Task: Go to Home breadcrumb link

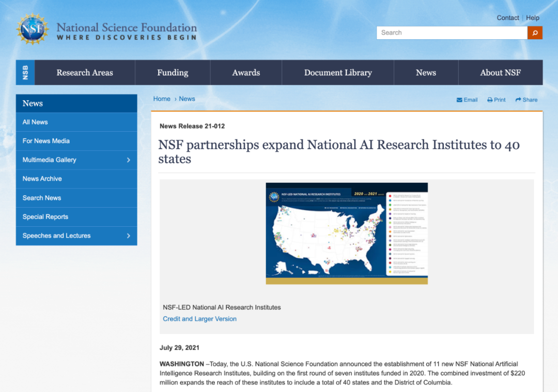Action: (162, 99)
